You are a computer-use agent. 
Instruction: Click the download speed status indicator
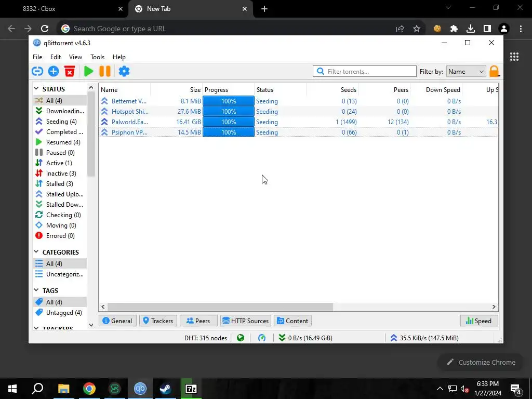pos(305,338)
